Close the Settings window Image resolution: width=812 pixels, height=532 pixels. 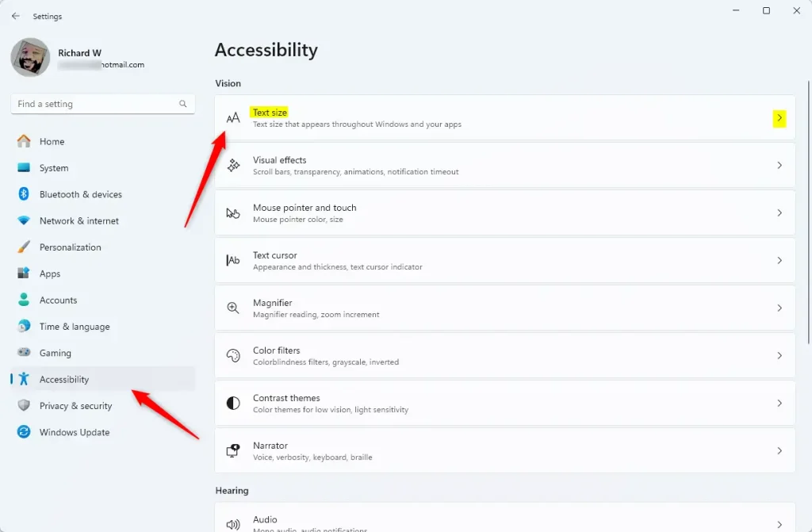tap(796, 10)
